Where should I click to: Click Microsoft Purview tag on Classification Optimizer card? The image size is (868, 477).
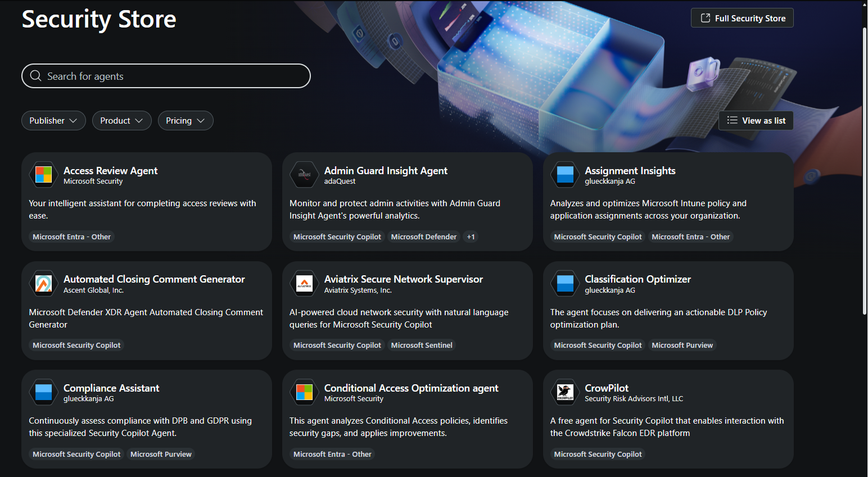(682, 346)
